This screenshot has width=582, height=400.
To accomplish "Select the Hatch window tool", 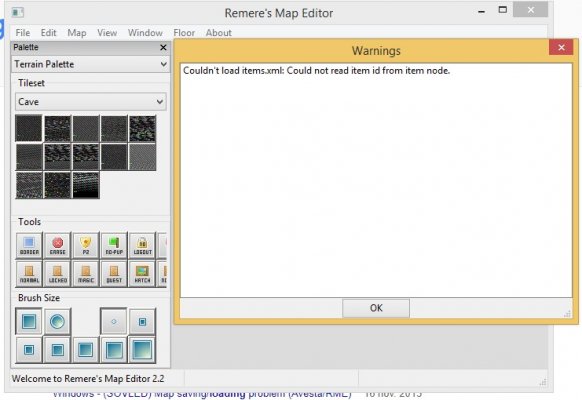I will coord(142,273).
